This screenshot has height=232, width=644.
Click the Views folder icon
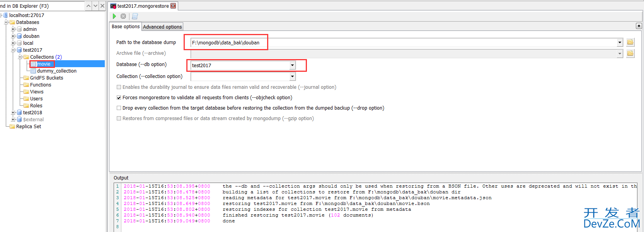26,92
